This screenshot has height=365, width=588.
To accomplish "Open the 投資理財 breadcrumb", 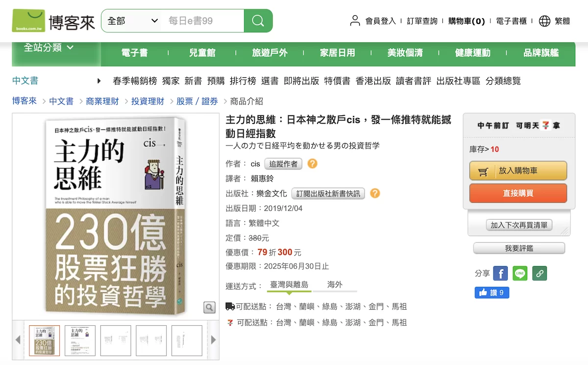I will [x=147, y=101].
